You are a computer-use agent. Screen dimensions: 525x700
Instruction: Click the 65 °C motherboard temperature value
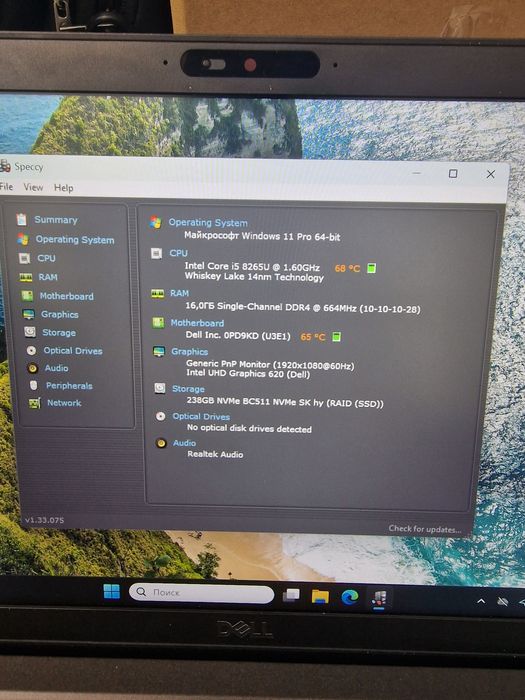coord(312,337)
